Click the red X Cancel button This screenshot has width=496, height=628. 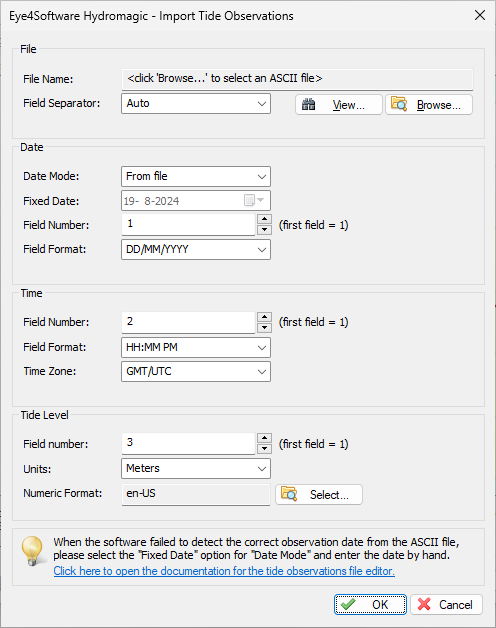point(446,604)
